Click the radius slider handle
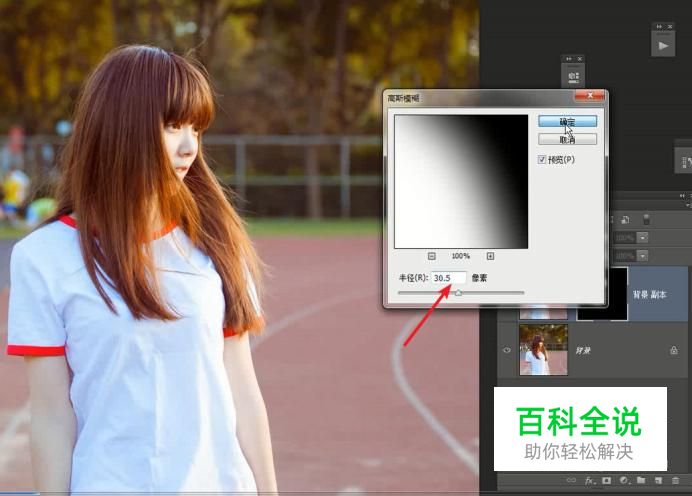The image size is (692, 496). pyautogui.click(x=459, y=292)
